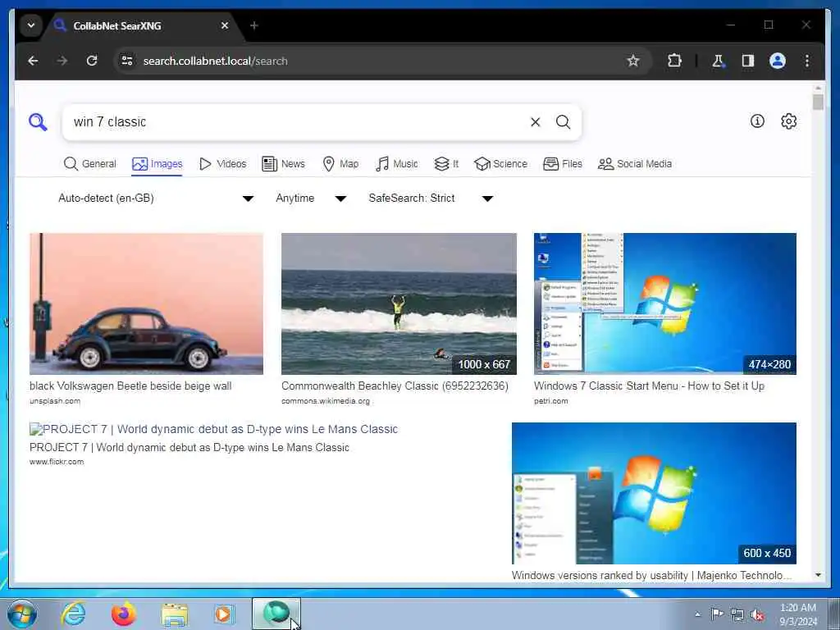Viewport: 840px width, 630px height.
Task: Switch to the Files category
Action: click(563, 164)
